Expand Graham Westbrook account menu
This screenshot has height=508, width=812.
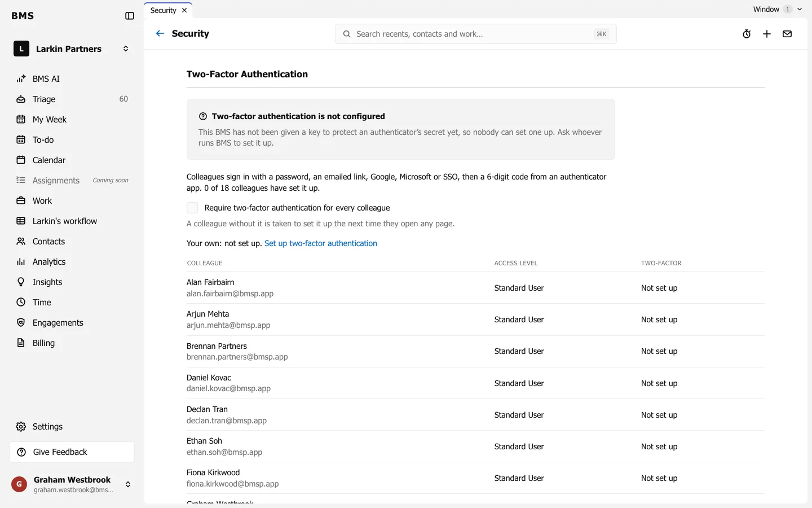[128, 484]
